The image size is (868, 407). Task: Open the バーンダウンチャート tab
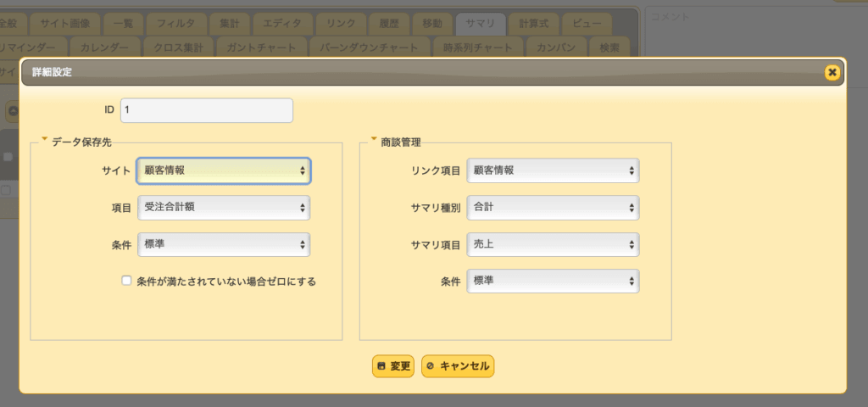pos(369,47)
